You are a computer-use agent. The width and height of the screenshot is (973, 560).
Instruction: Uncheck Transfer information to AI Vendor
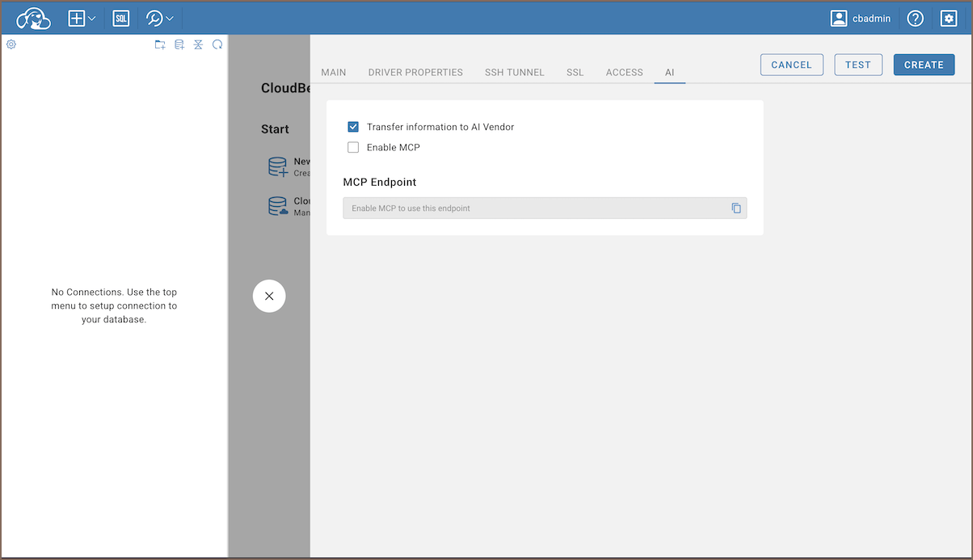(x=353, y=127)
